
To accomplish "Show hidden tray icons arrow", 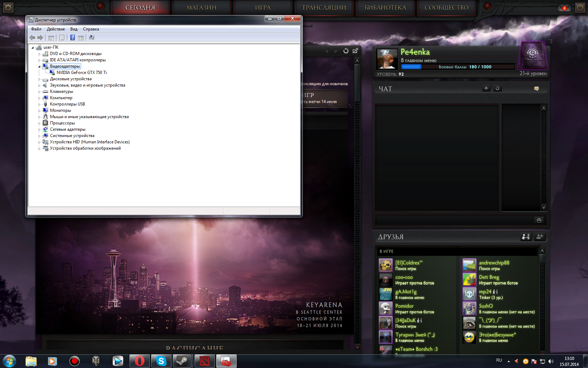I will (x=509, y=361).
